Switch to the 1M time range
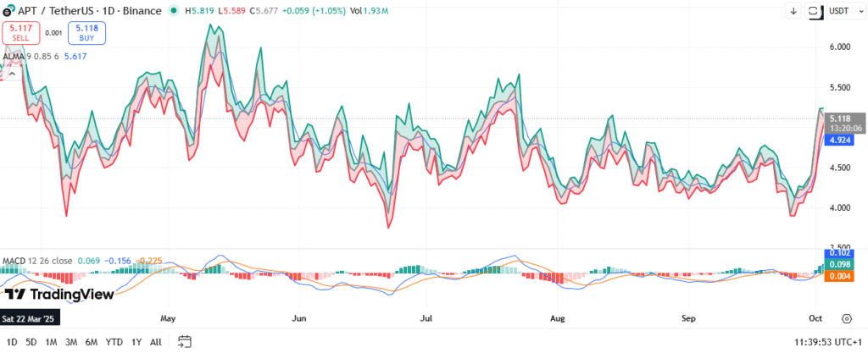This screenshot has height=353, width=868. [x=52, y=341]
